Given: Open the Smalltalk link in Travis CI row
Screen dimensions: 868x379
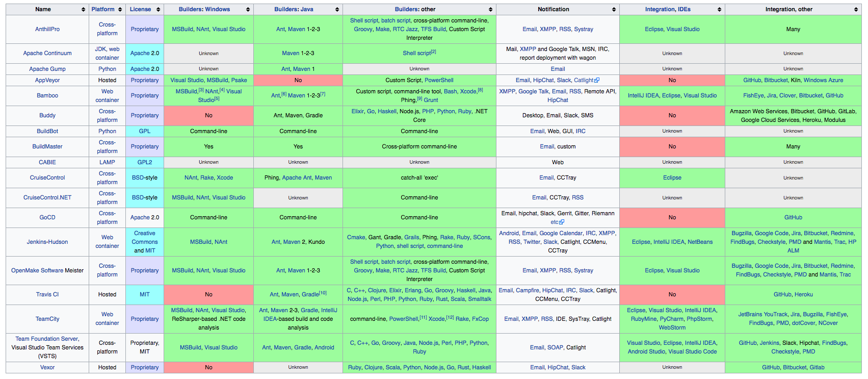Looking at the screenshot, I should tap(480, 299).
